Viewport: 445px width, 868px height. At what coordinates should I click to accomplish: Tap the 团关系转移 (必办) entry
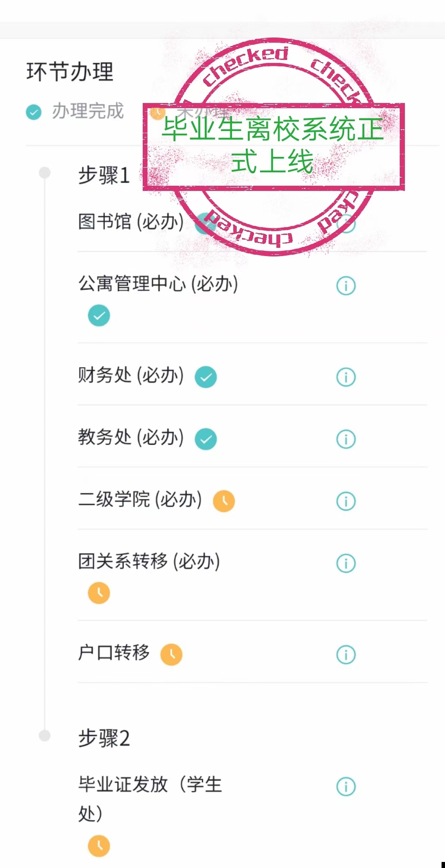pyautogui.click(x=149, y=562)
